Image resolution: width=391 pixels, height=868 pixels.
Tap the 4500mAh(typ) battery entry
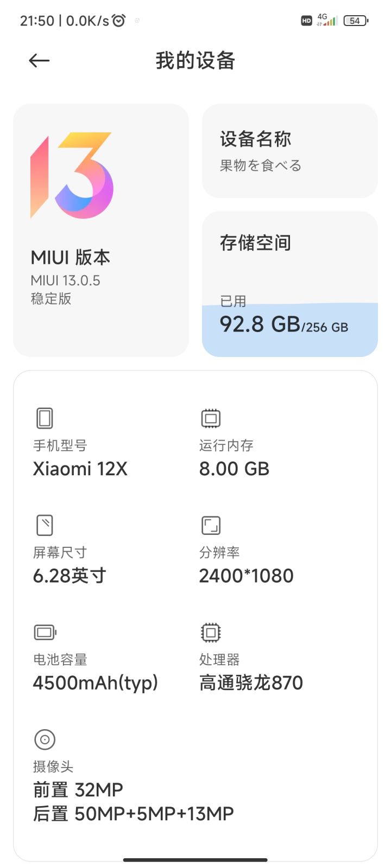(x=96, y=682)
